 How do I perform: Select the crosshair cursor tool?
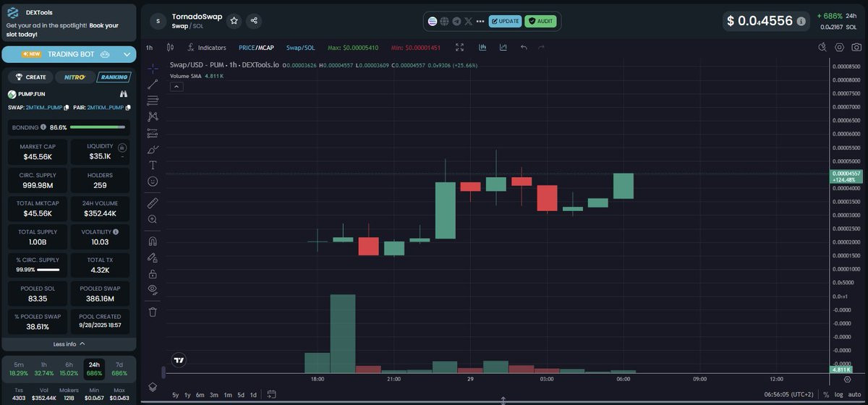(x=153, y=69)
